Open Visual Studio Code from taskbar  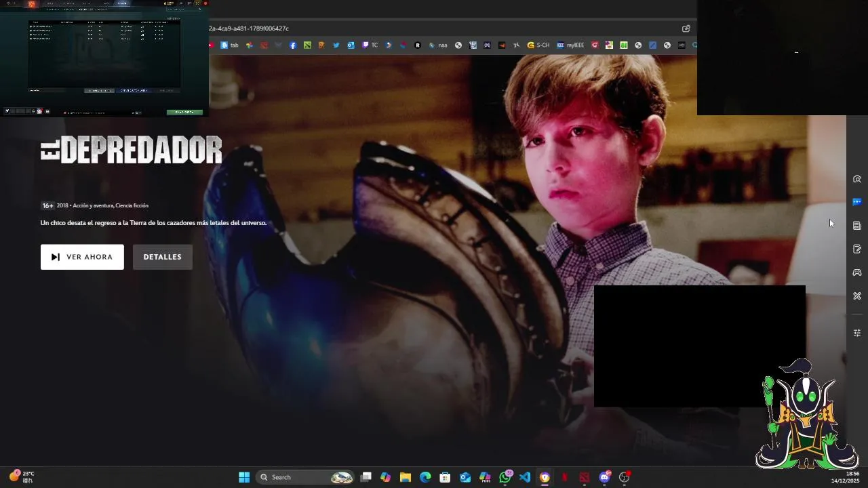click(x=525, y=477)
